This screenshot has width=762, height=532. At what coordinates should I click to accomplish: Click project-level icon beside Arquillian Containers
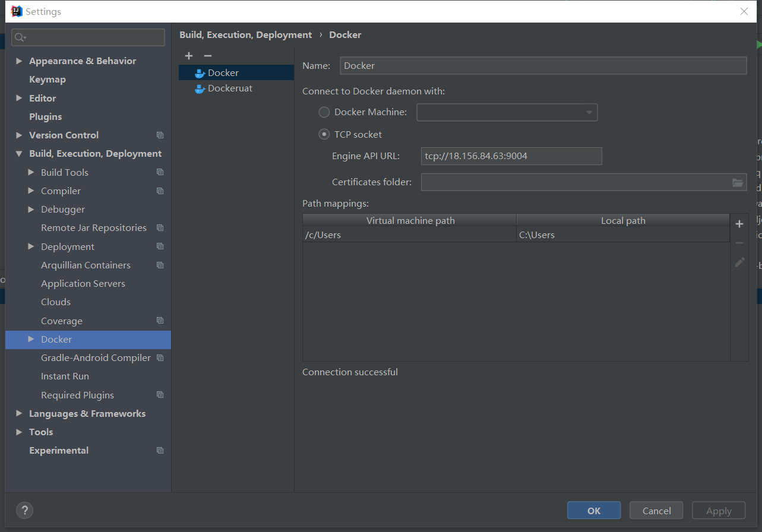click(160, 265)
